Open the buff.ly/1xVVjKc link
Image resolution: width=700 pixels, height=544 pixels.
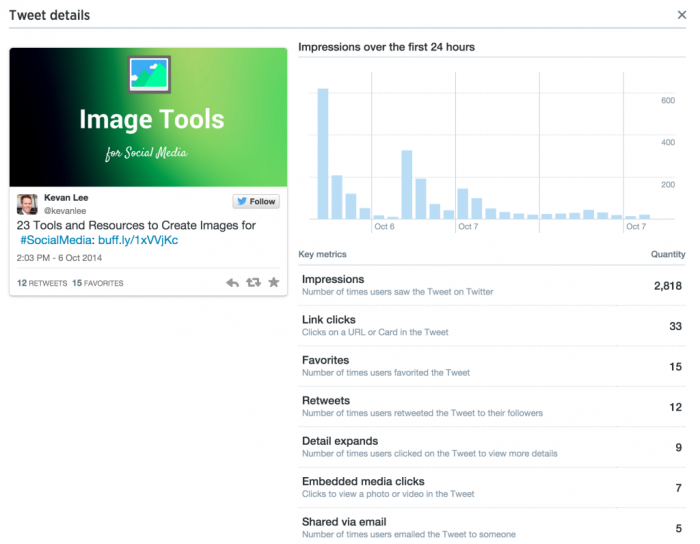pyautogui.click(x=138, y=240)
